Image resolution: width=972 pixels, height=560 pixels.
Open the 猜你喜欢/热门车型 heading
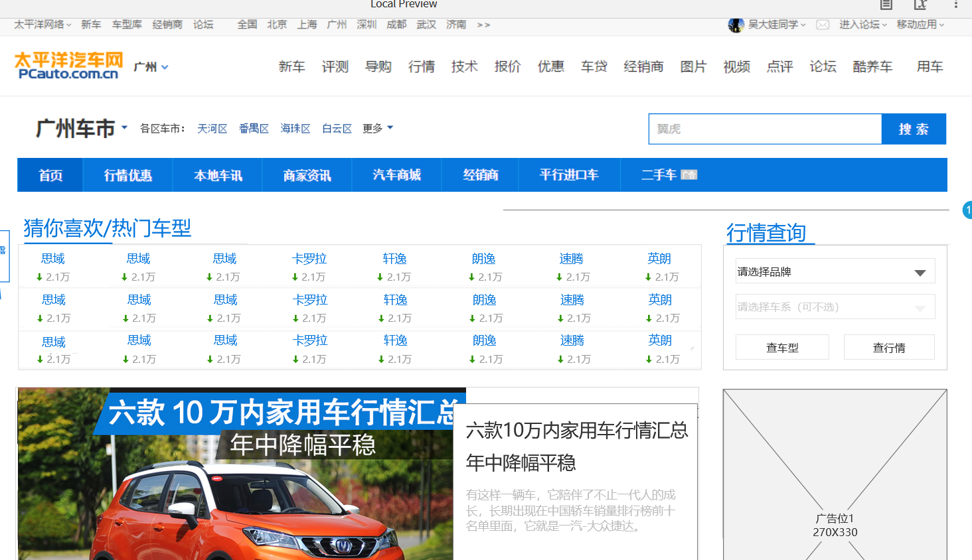click(x=108, y=228)
